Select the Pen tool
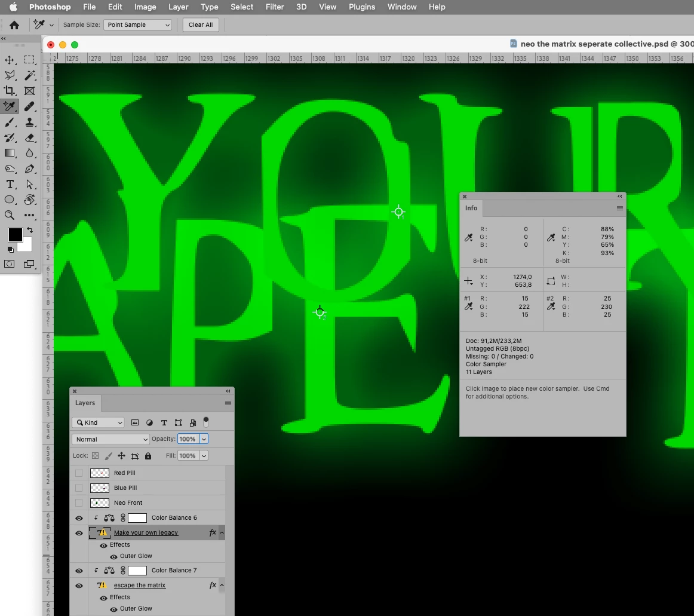Image resolution: width=694 pixels, height=616 pixels. tap(29, 168)
